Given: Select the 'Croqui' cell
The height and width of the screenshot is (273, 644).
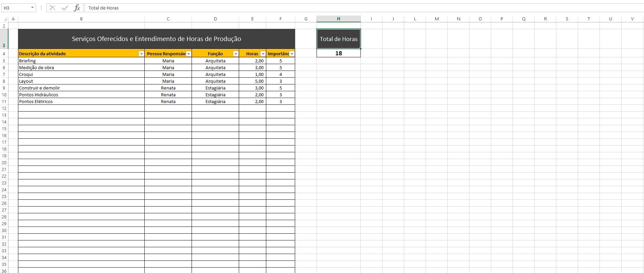Looking at the screenshot, I should pos(81,74).
